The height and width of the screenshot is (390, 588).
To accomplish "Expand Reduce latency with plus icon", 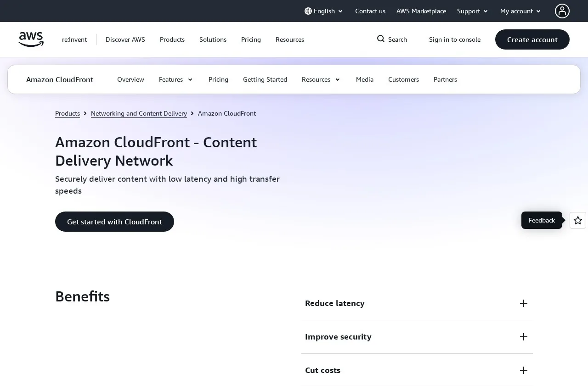I will click(x=524, y=303).
